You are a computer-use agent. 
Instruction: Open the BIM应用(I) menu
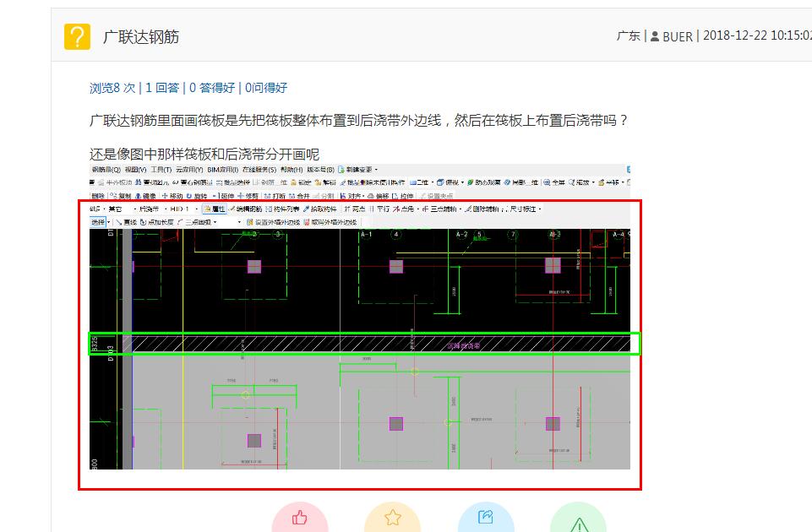point(223,170)
